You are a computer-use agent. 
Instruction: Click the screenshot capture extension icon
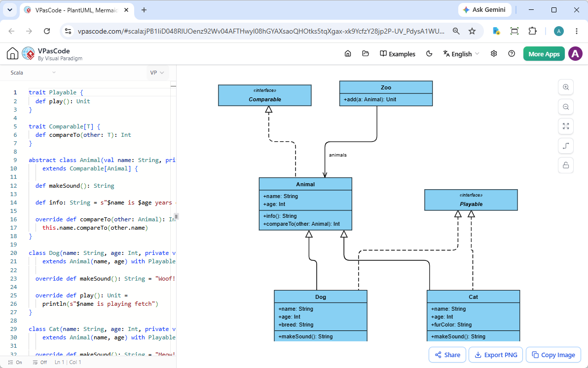pyautogui.click(x=514, y=31)
